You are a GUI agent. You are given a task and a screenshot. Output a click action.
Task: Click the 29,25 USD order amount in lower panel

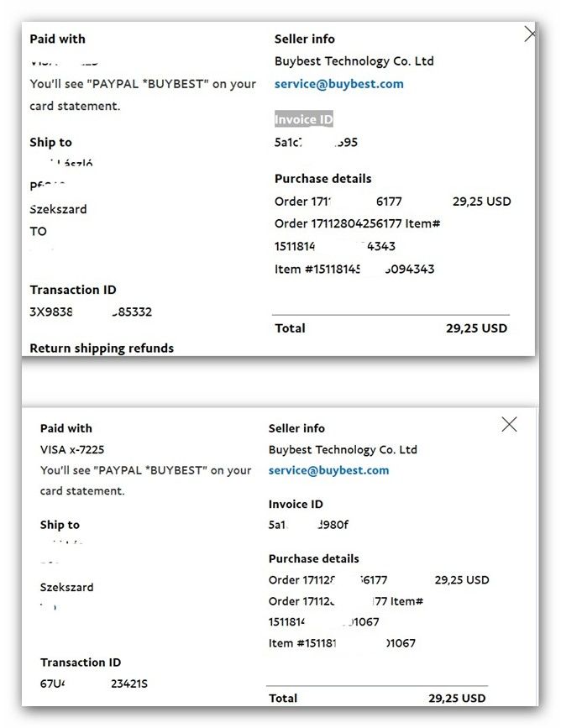pos(462,580)
